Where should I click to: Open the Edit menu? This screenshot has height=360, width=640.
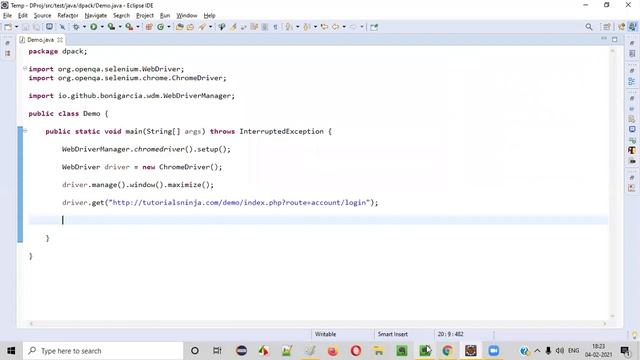point(23,16)
